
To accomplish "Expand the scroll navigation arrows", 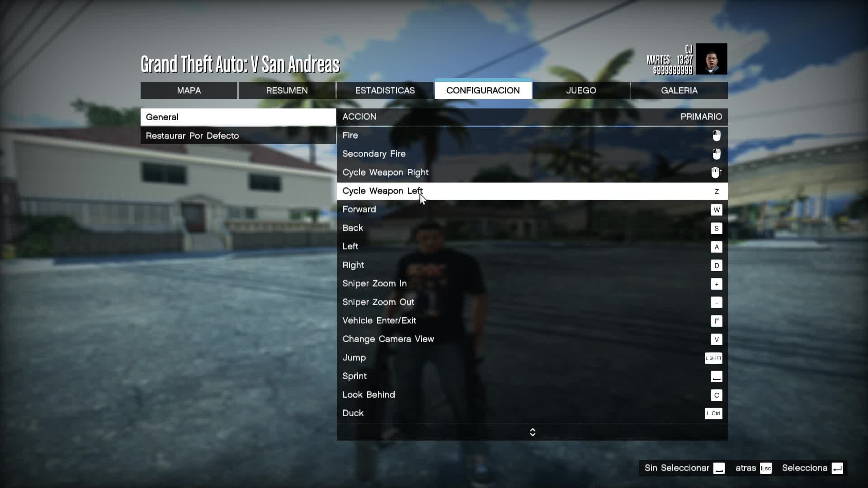I will pyautogui.click(x=533, y=432).
